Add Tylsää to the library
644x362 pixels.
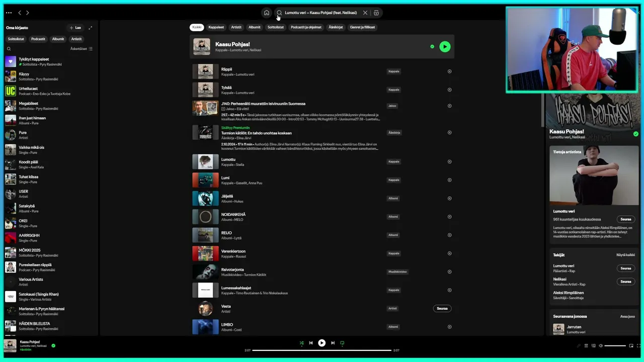pyautogui.click(x=449, y=89)
